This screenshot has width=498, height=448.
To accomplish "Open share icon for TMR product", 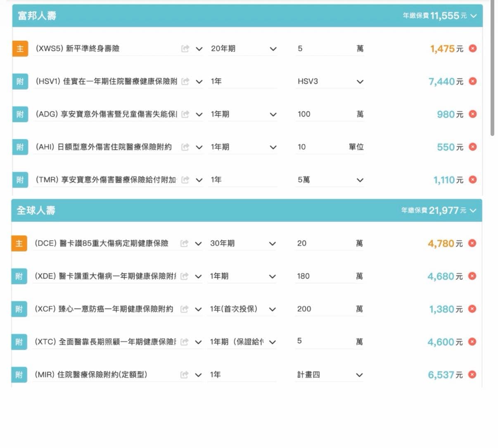I will point(185,180).
